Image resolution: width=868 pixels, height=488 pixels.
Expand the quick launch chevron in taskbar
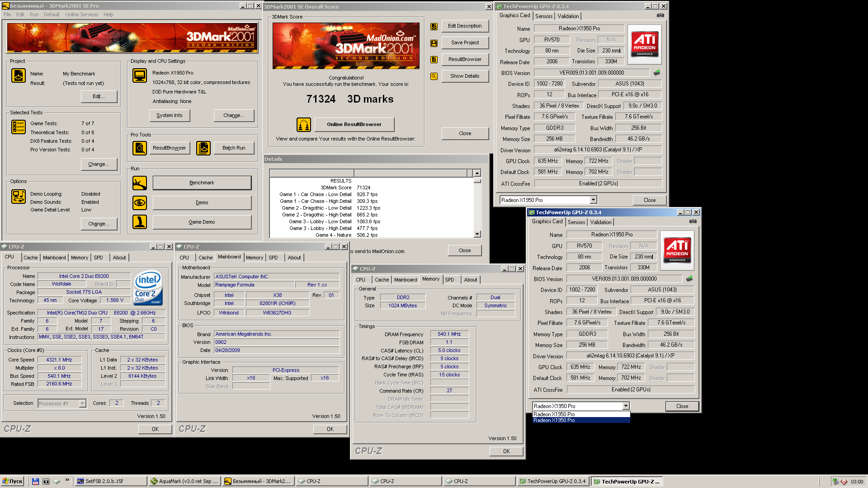(x=67, y=480)
